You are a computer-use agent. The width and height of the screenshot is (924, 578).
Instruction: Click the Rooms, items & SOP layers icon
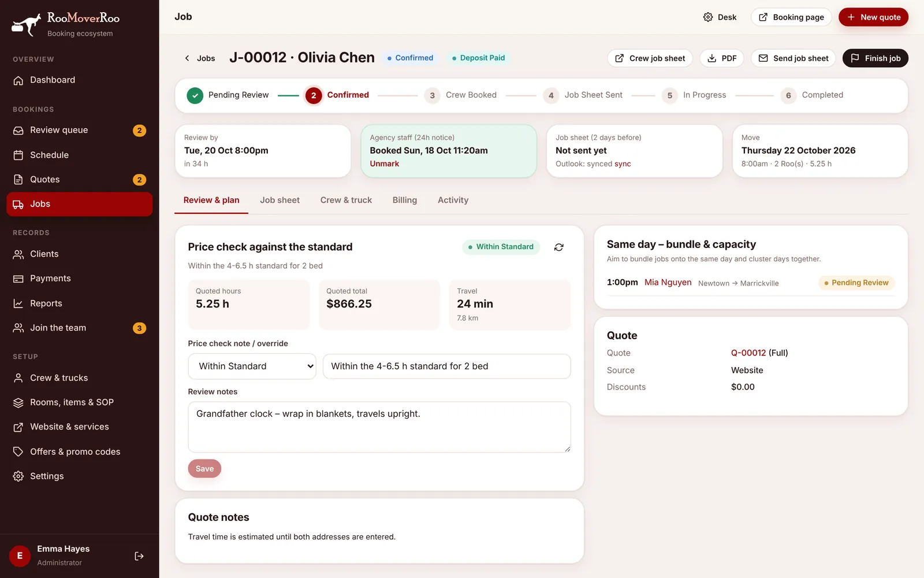pos(18,402)
